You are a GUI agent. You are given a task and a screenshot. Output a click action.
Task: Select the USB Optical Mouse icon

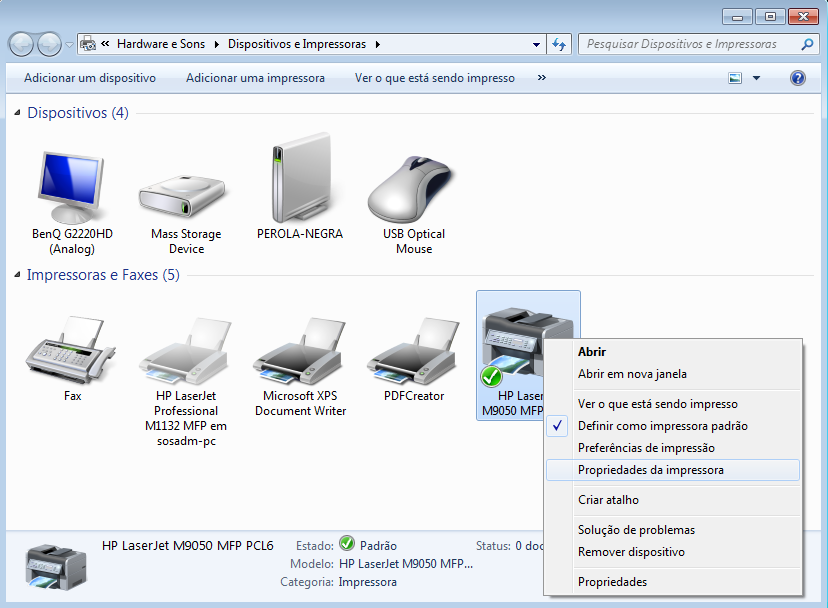(x=410, y=189)
